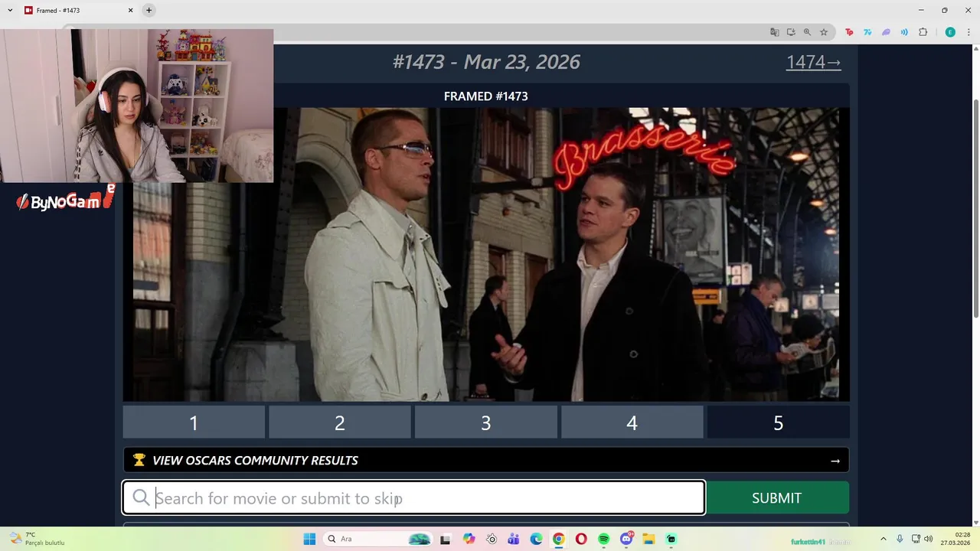Open a new browser tab
The image size is (980, 551).
(149, 10)
